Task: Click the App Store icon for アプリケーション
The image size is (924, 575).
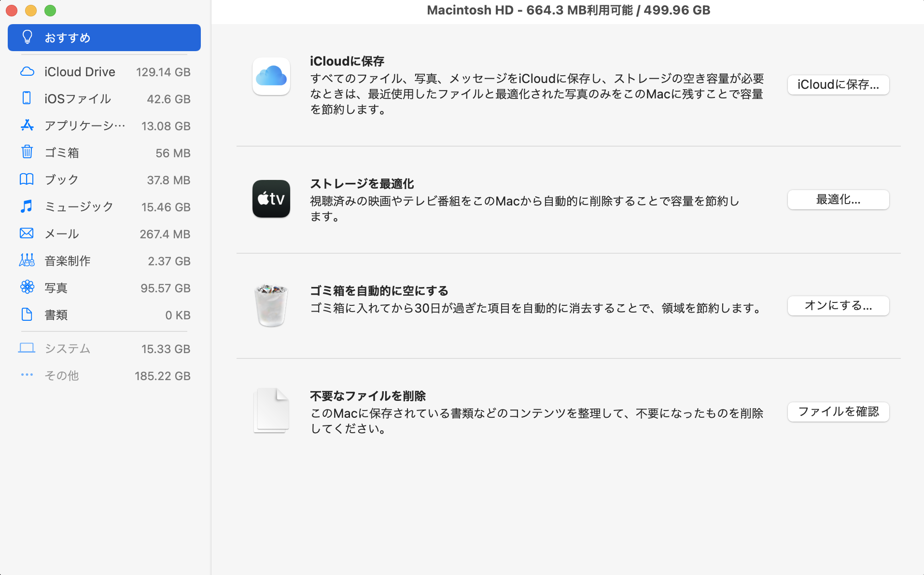Action: pyautogui.click(x=27, y=125)
